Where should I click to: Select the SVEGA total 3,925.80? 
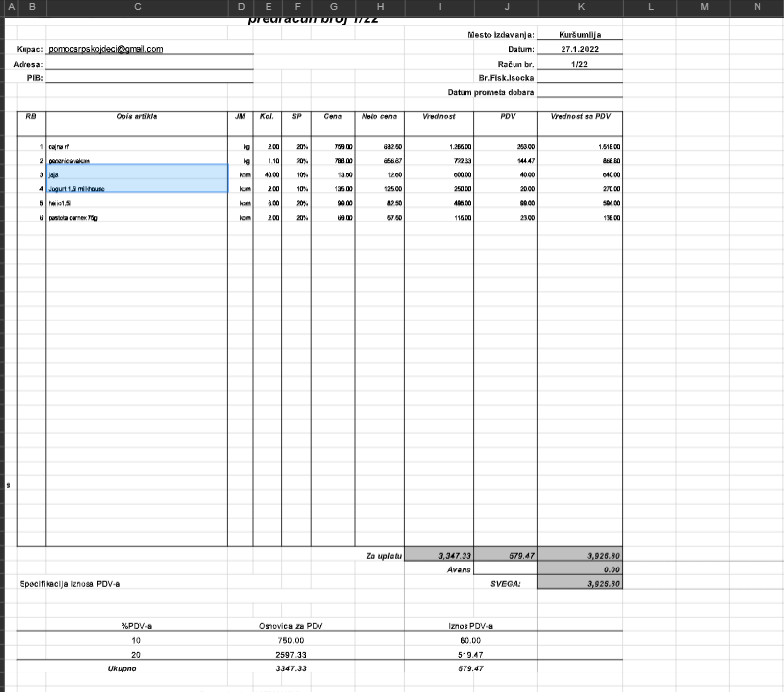pyautogui.click(x=580, y=583)
